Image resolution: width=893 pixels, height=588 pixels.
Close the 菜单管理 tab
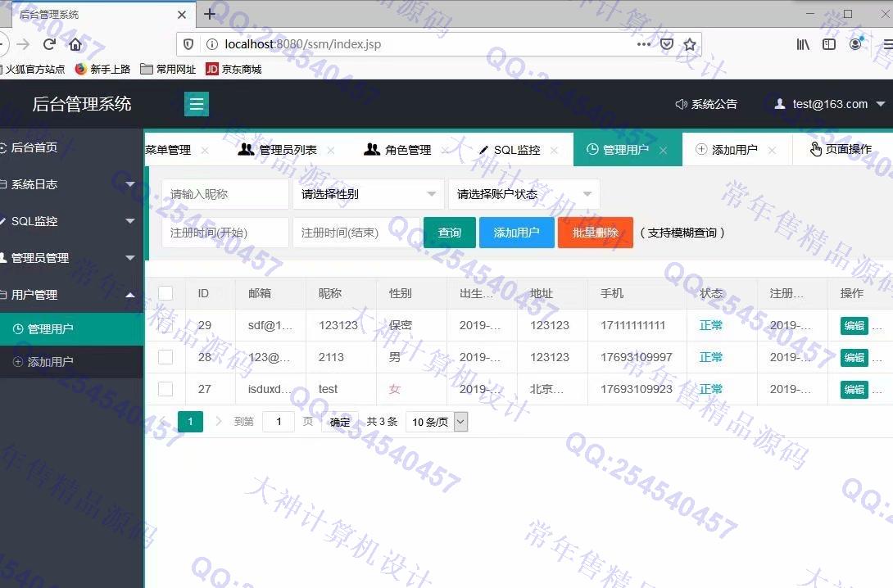[x=205, y=150]
